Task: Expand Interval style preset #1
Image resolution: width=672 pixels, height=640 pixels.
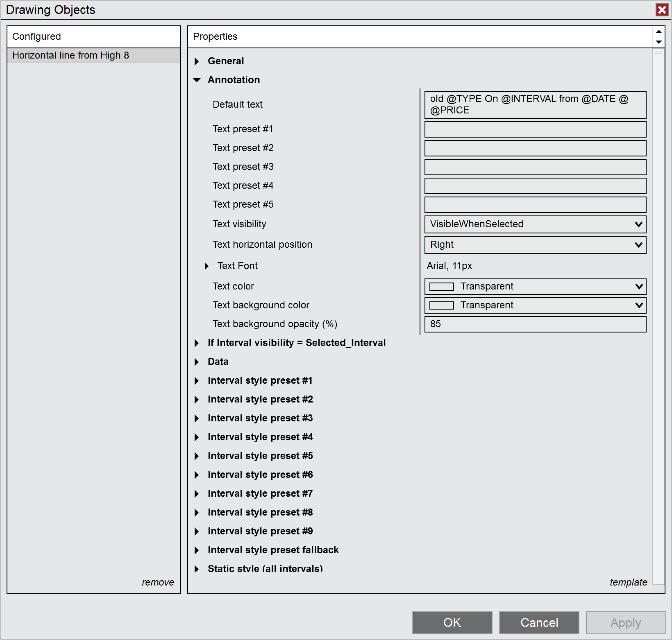Action: click(x=197, y=381)
